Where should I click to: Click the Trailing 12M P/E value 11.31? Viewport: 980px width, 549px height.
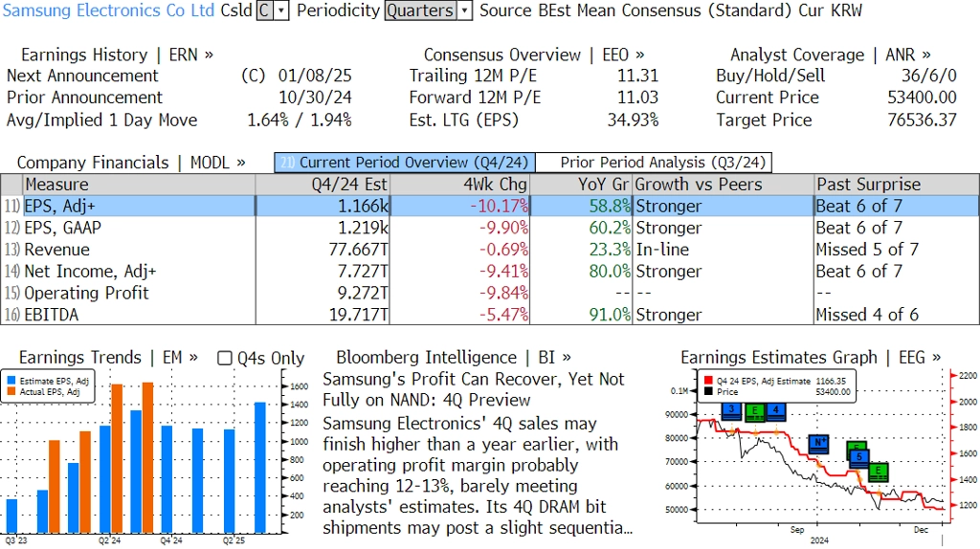(638, 76)
